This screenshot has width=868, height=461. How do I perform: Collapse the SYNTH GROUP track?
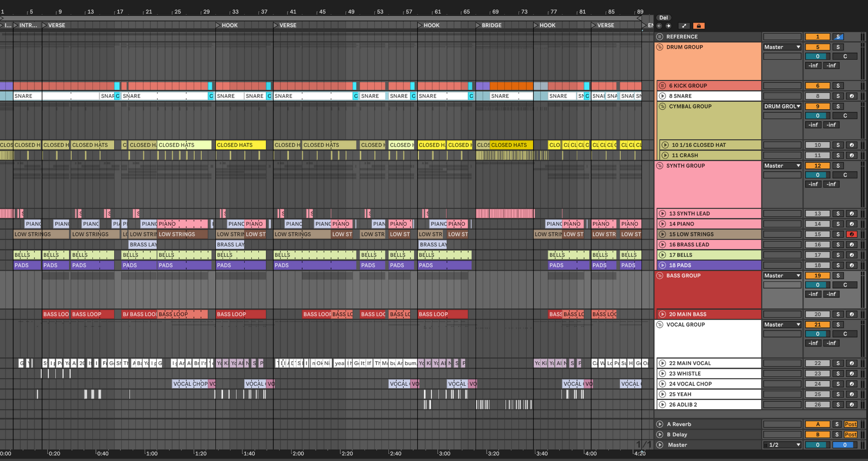660,166
